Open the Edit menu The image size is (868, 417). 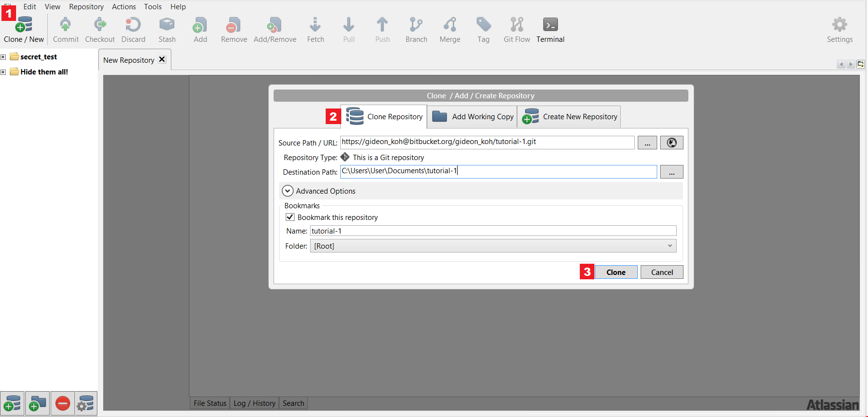[30, 6]
